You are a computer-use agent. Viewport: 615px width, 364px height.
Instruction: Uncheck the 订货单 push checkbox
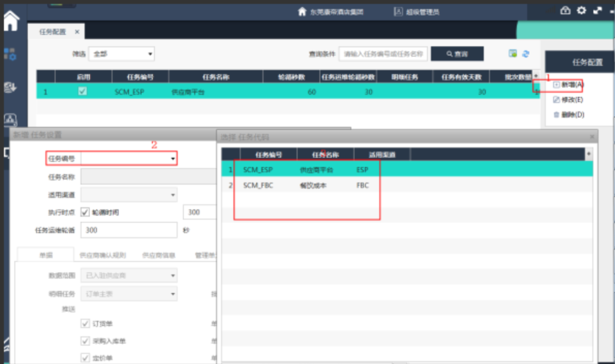click(x=85, y=324)
